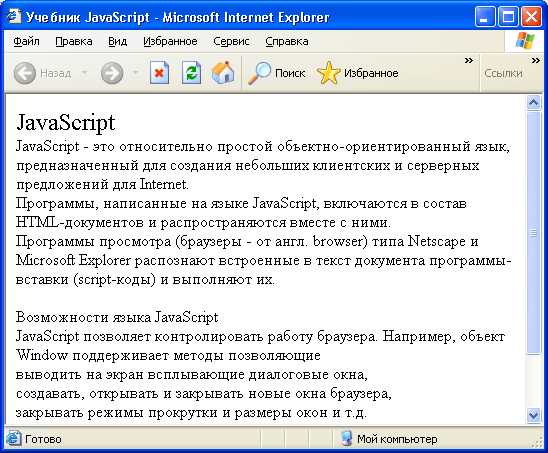Open the Файл menu
This screenshot has width=548, height=453.
pyautogui.click(x=26, y=41)
